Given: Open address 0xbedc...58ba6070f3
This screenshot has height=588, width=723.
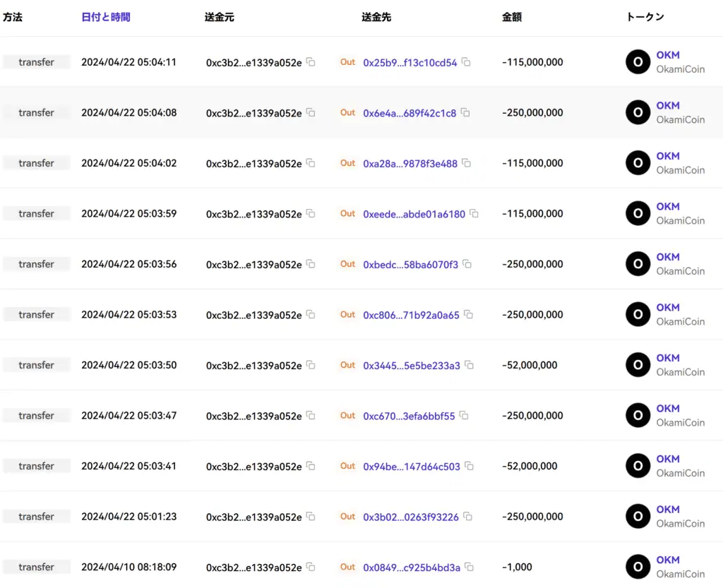Looking at the screenshot, I should coord(410,265).
